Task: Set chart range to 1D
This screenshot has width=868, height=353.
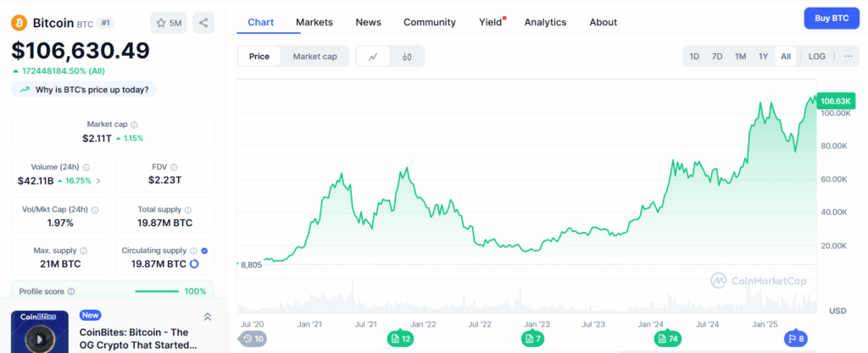Action: click(694, 57)
